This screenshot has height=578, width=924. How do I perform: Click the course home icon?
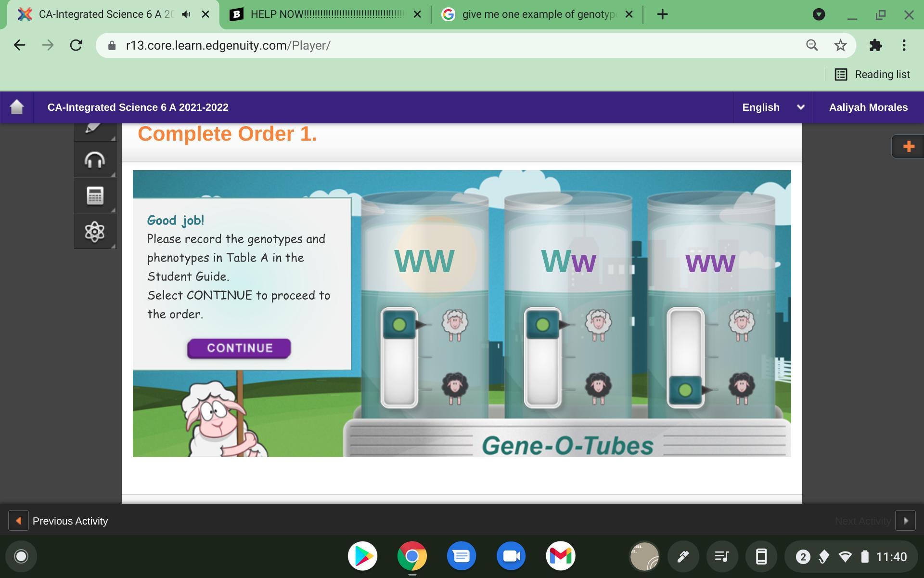click(x=17, y=107)
